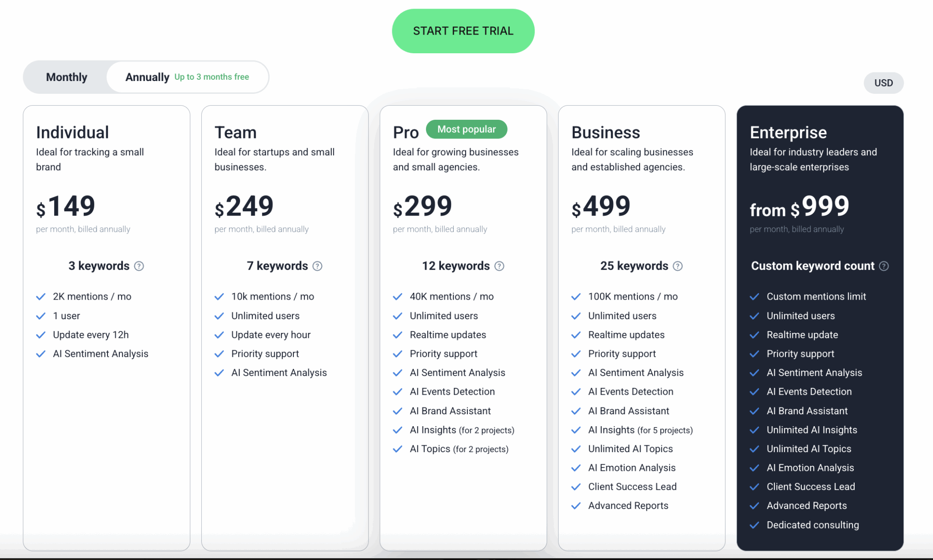Open the USD currency selector

883,82
